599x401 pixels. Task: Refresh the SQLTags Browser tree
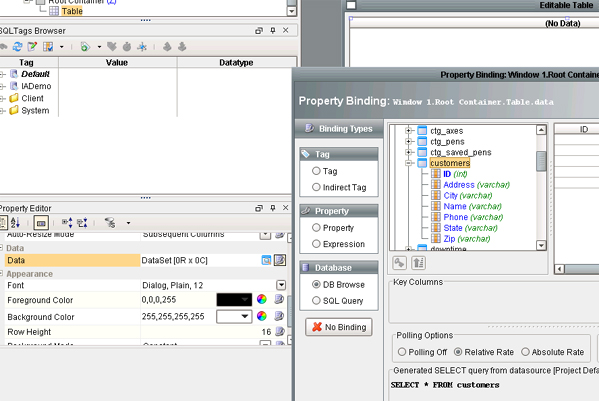point(17,47)
